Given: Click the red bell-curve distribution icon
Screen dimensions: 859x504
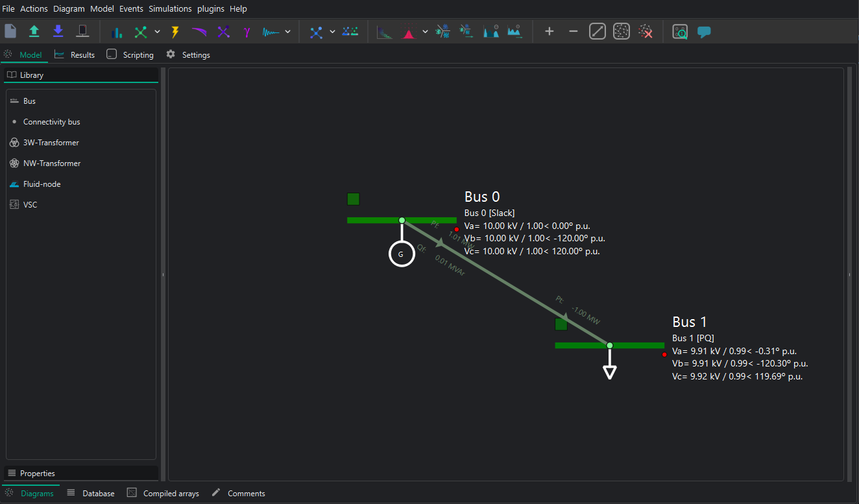Looking at the screenshot, I should pyautogui.click(x=408, y=31).
